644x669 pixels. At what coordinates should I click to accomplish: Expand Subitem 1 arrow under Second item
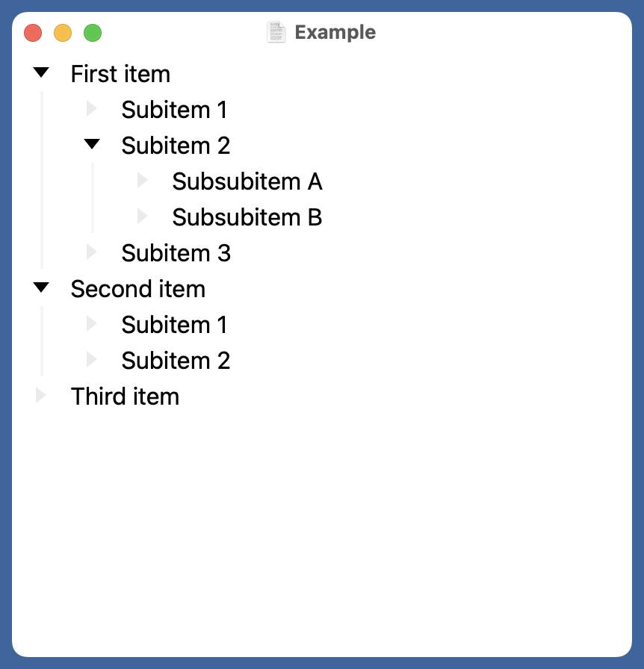tap(92, 323)
